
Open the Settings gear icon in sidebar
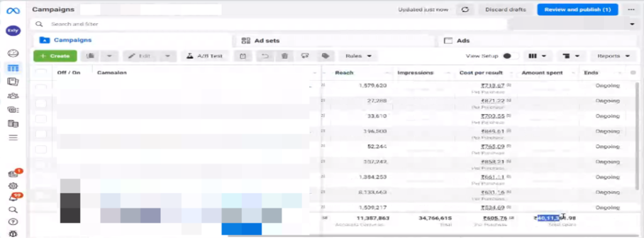click(13, 186)
